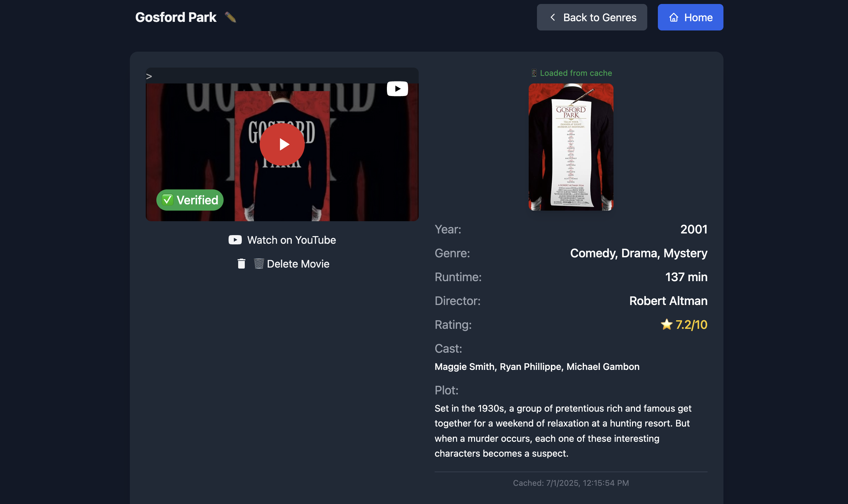Play the Gosford Park trailer video
The image size is (848, 504).
pyautogui.click(x=282, y=144)
